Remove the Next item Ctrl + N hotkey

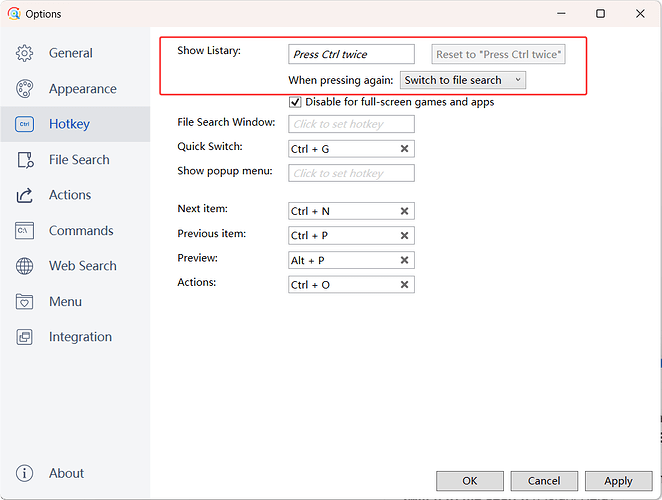point(404,211)
